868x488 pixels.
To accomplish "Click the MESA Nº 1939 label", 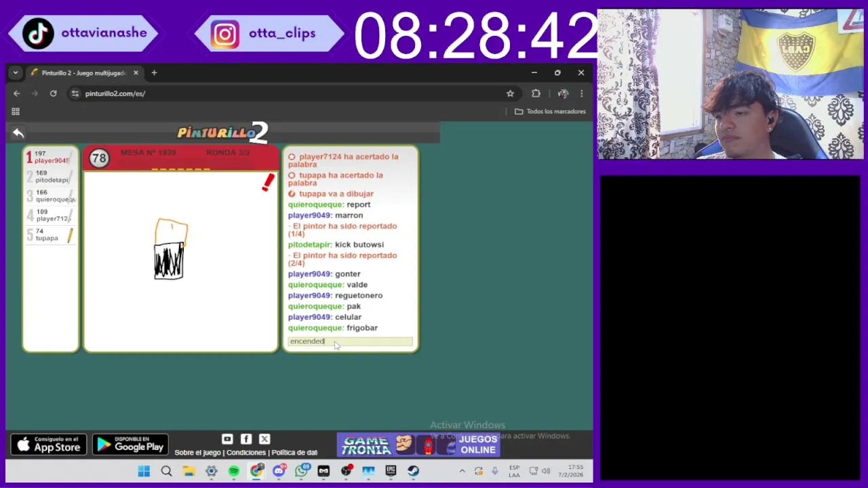I will [x=148, y=152].
